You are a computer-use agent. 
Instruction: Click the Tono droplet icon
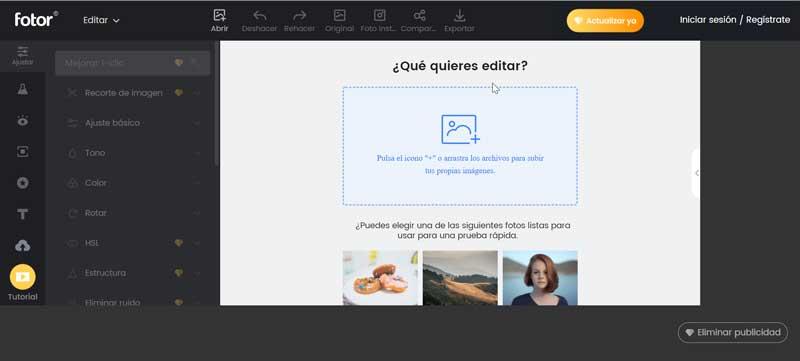pos(72,153)
